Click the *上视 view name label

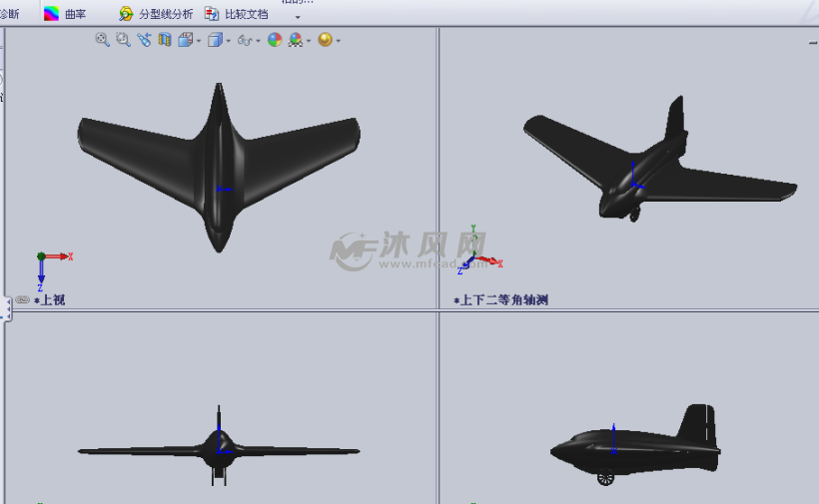[50, 300]
